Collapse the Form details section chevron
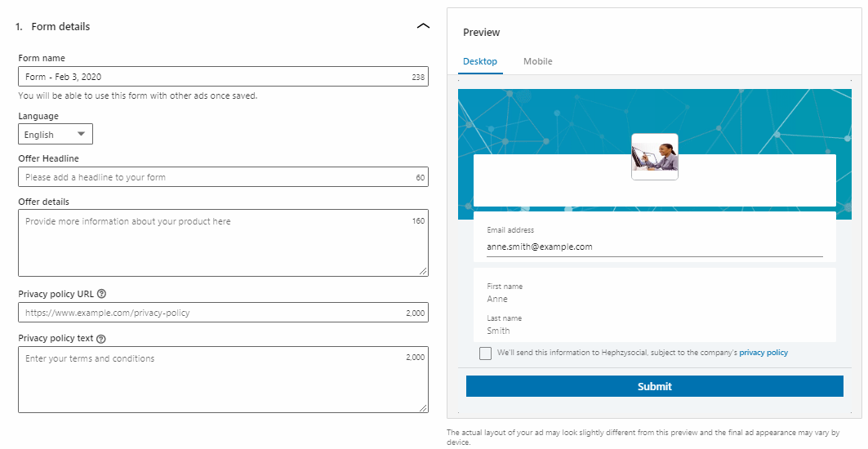868x449 pixels. pos(423,26)
